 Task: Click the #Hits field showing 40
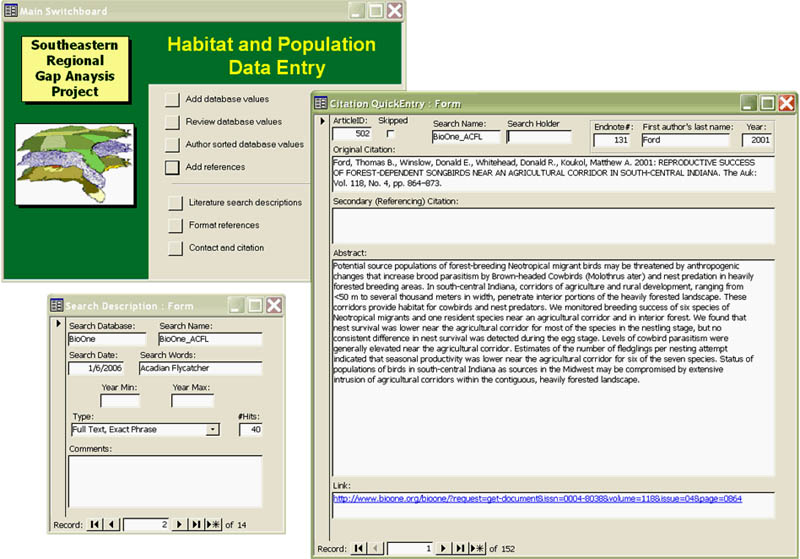click(251, 429)
